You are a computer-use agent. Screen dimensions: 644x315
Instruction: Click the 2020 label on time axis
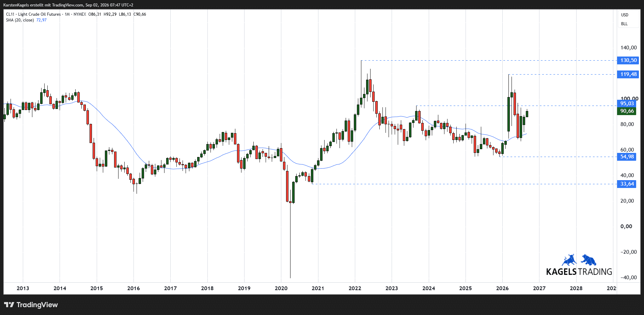[281, 288]
